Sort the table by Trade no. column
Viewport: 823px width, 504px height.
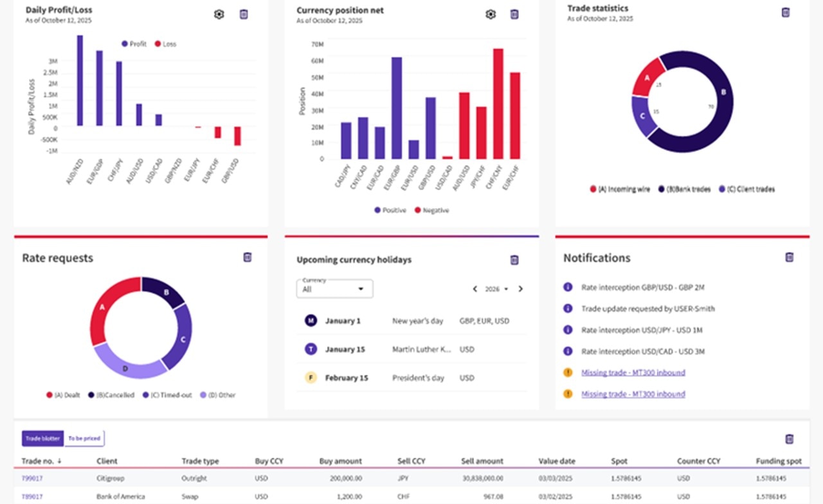[41, 461]
